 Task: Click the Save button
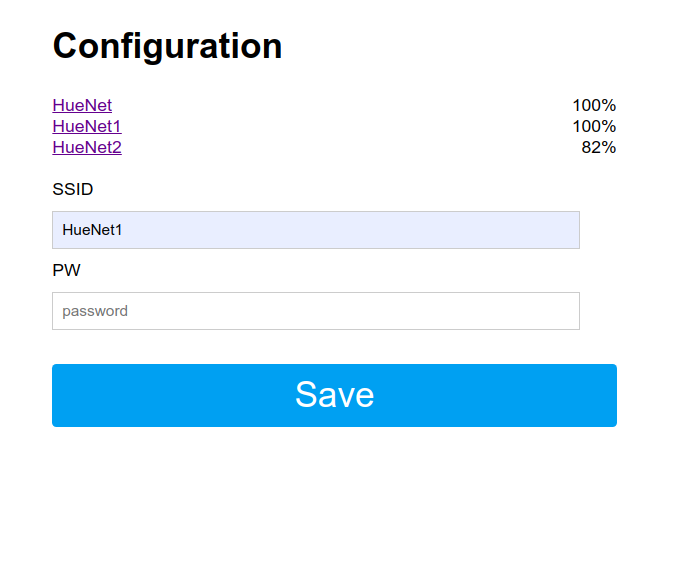point(334,395)
